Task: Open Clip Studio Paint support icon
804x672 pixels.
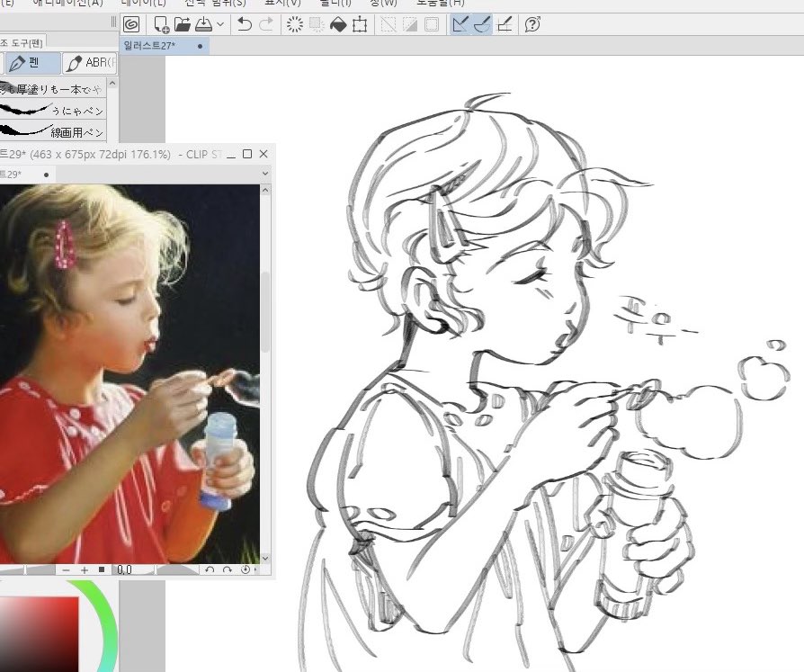Action: [532, 24]
